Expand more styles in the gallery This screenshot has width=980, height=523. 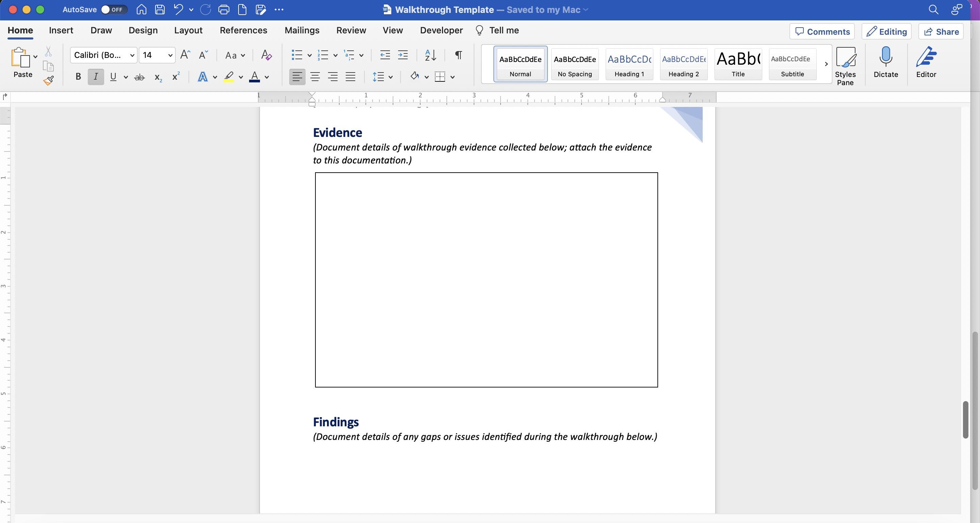tap(826, 64)
